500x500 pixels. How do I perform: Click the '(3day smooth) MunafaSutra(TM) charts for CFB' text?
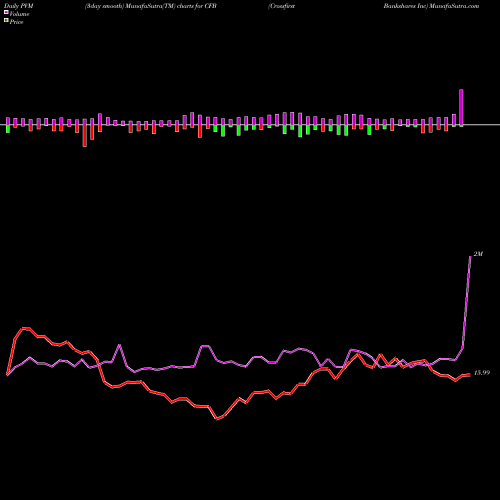[x=151, y=6]
